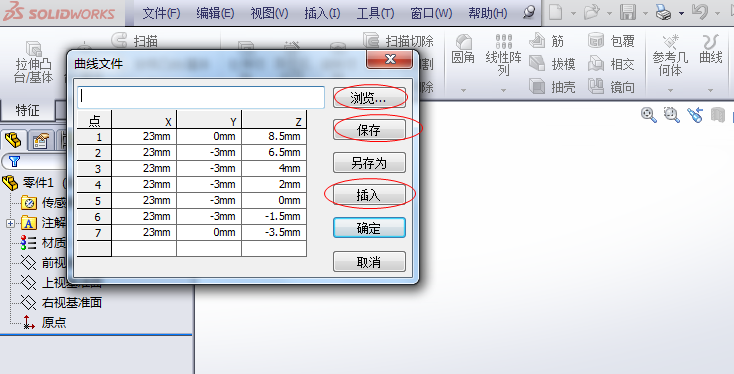Select the 包覆 wrap tool
Viewport: 734px width, 374px height.
pos(611,41)
